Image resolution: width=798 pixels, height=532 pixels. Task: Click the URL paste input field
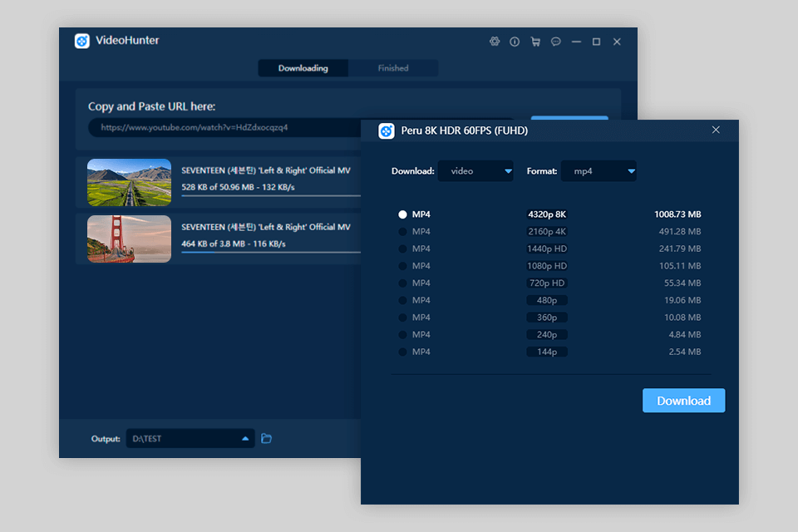click(224, 128)
